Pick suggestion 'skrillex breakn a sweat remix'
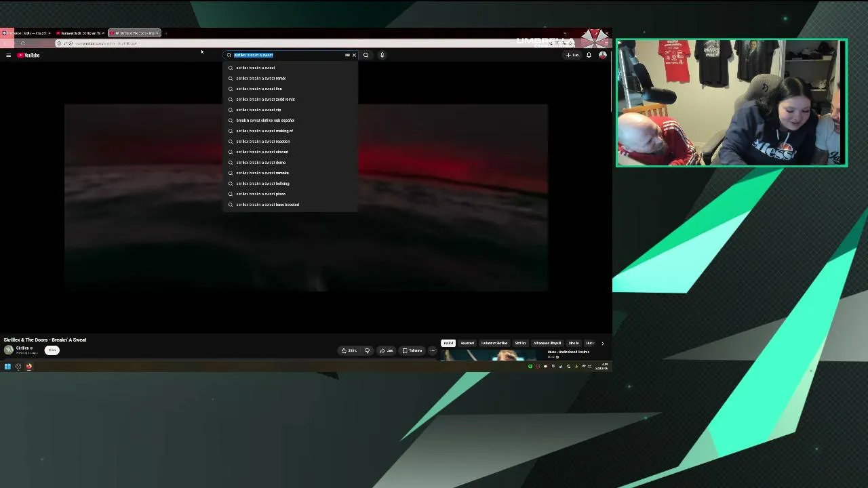868x488 pixels. (290, 78)
